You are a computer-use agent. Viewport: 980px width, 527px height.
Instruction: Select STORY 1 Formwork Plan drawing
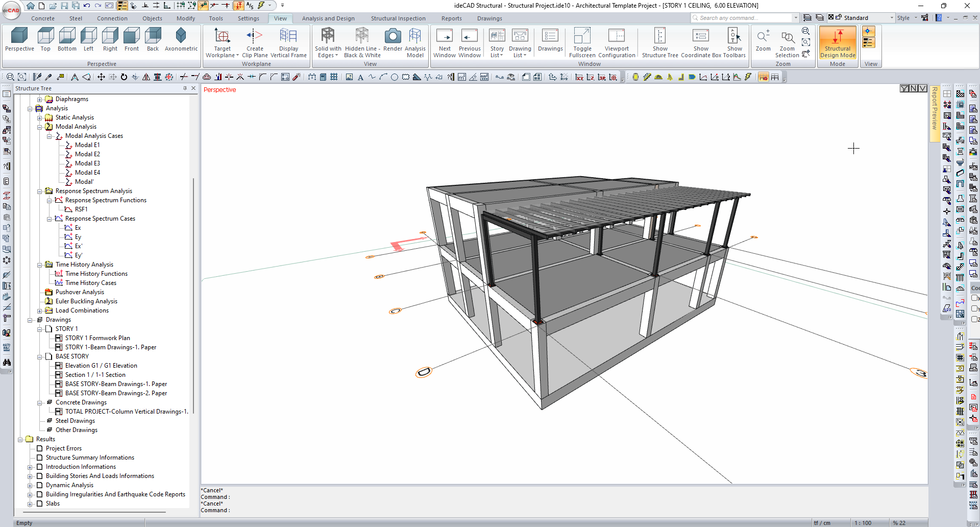[x=97, y=338]
